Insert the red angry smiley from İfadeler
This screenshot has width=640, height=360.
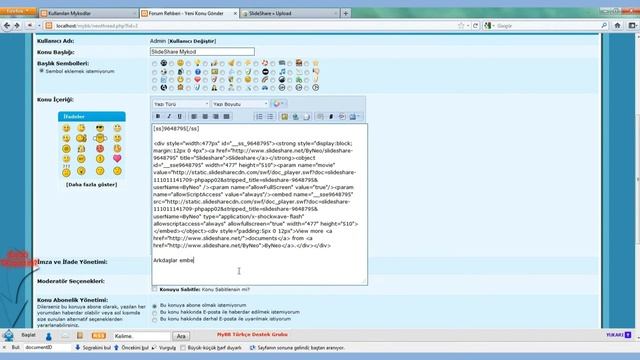pyautogui.click(x=100, y=149)
